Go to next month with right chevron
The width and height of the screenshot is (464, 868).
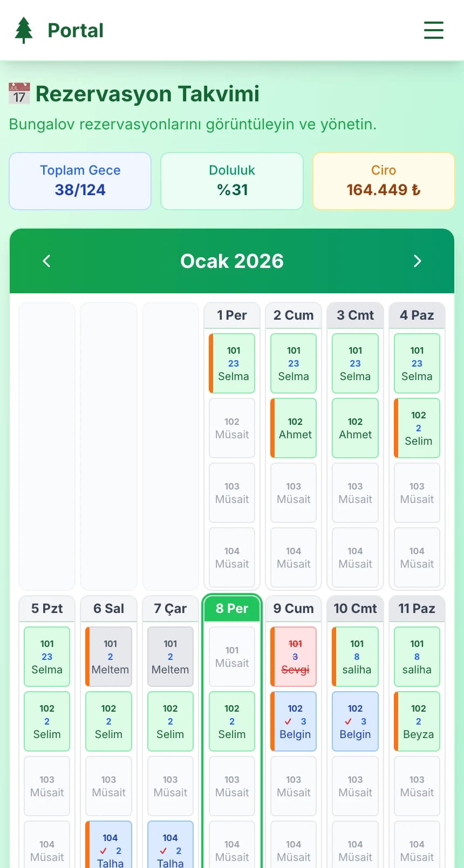[x=417, y=261]
